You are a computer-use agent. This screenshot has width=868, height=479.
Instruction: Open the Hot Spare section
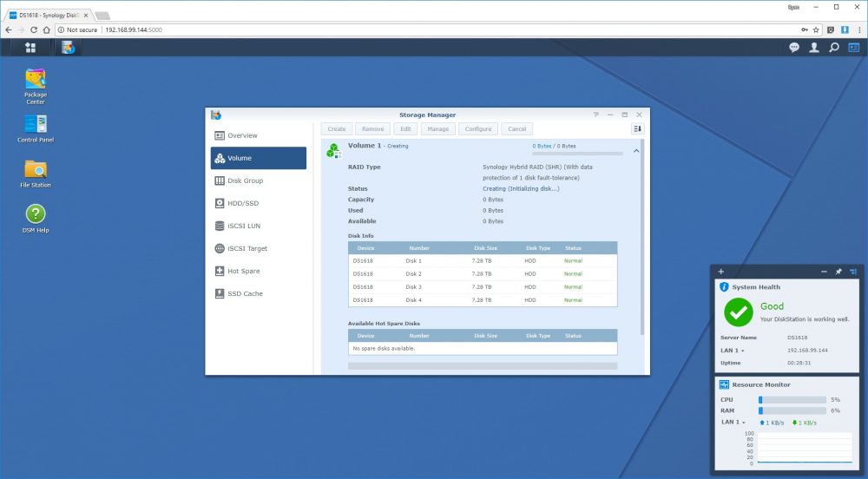pyautogui.click(x=259, y=271)
